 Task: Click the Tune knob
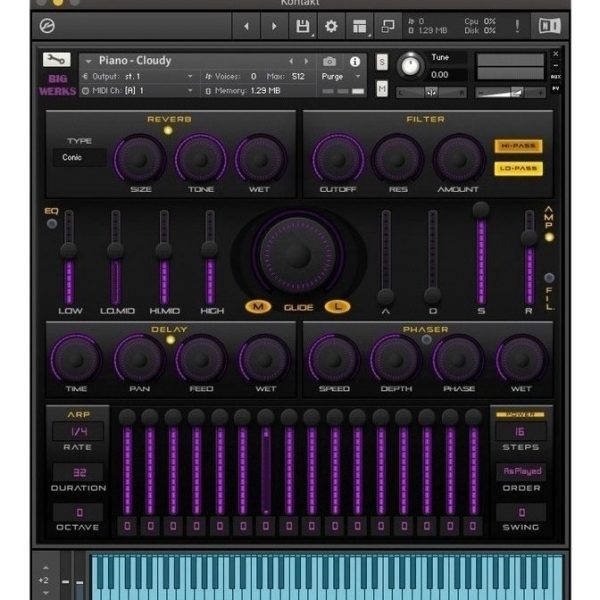pos(410,65)
